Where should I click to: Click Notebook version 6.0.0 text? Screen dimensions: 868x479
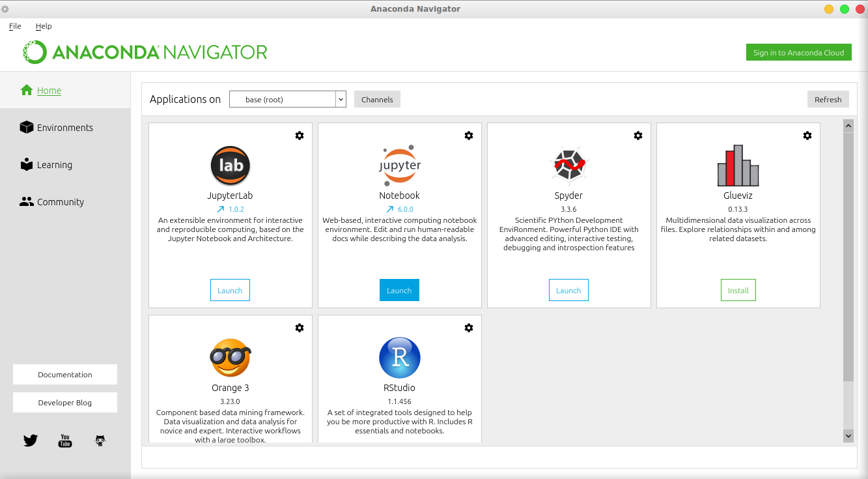[x=405, y=209]
